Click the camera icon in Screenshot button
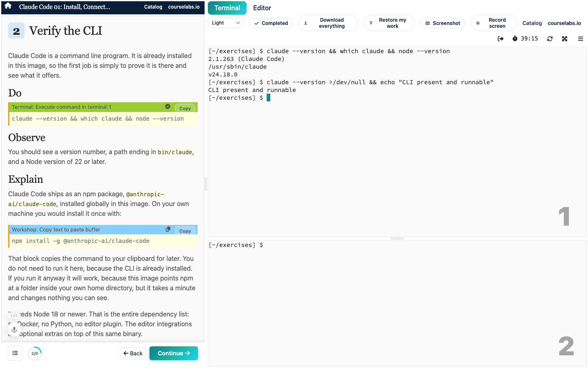This screenshot has height=368, width=588. tap(428, 23)
